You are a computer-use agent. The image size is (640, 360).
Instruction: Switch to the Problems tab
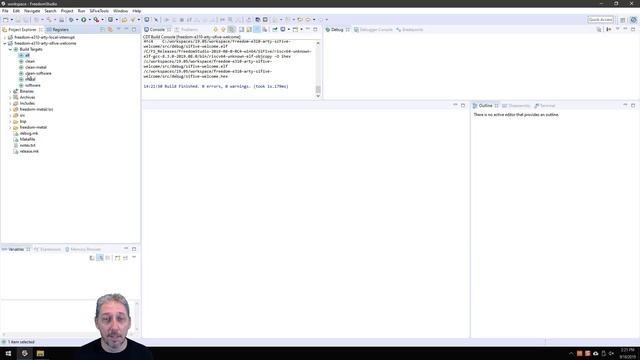point(187,30)
